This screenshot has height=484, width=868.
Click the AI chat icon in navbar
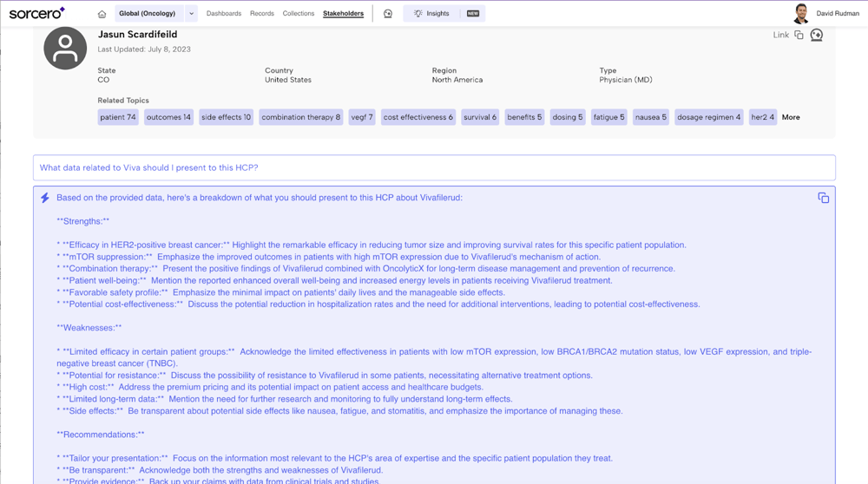pos(388,13)
